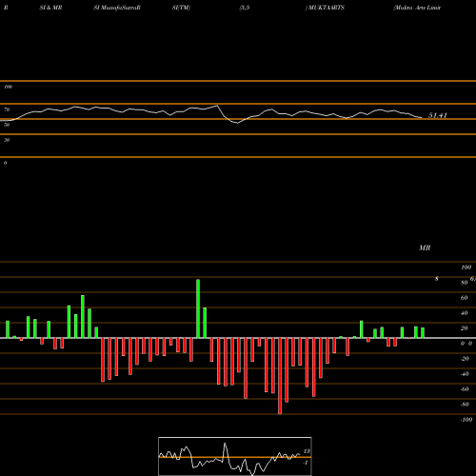Click the 70 level label on RSI axis
The height and width of the screenshot is (476, 476).
pos(7,109)
